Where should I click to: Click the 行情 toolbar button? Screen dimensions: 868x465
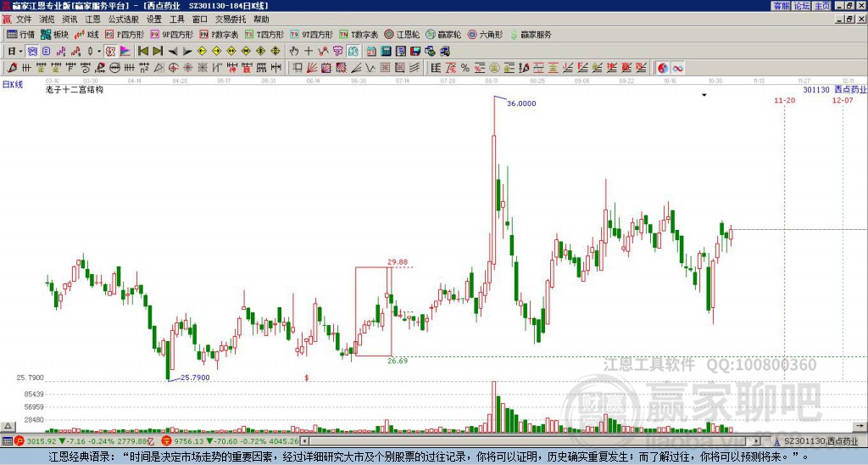[21, 34]
